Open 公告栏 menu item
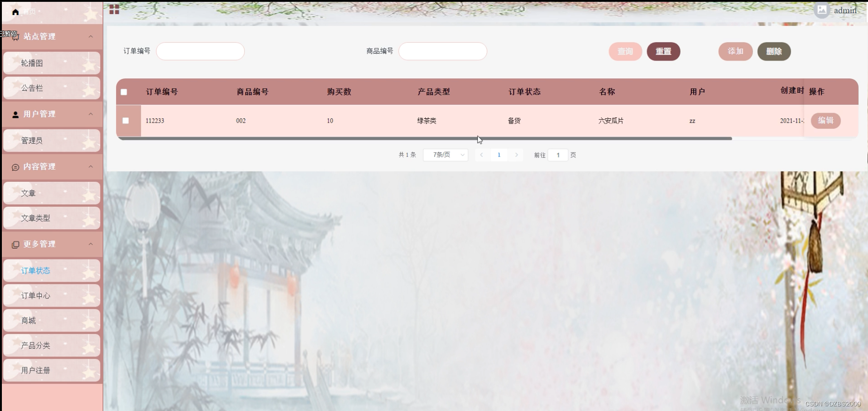Screen dimensions: 868x411 [52, 88]
